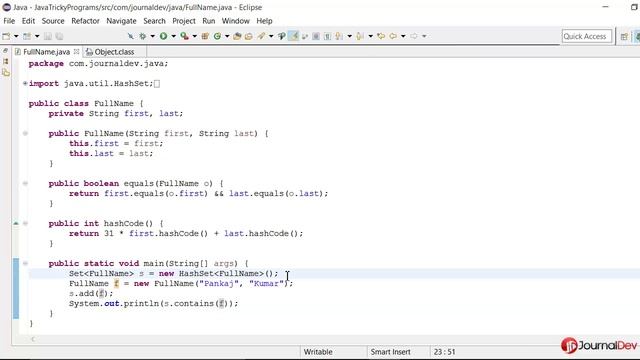Open dropdown beside green Run icon
The height and width of the screenshot is (360, 640).
173,36
